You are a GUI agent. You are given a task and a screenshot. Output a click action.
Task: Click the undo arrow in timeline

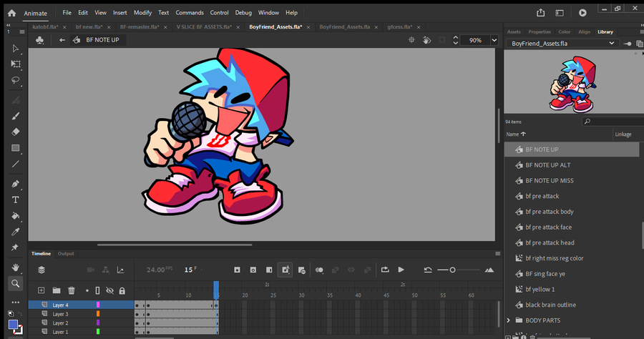point(428,270)
